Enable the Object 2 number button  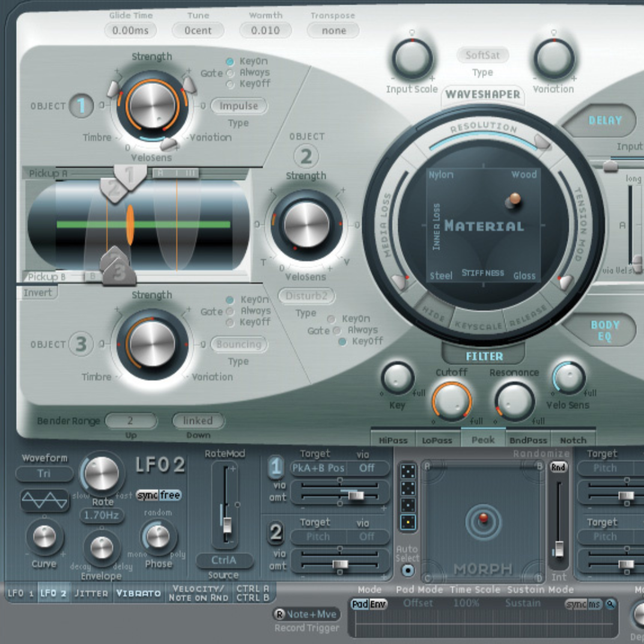tap(306, 156)
